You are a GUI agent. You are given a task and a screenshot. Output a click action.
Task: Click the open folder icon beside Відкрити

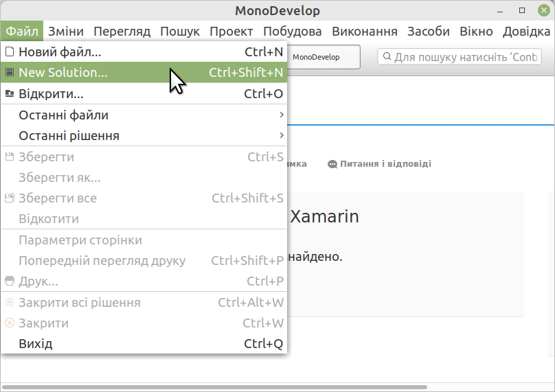click(x=10, y=94)
